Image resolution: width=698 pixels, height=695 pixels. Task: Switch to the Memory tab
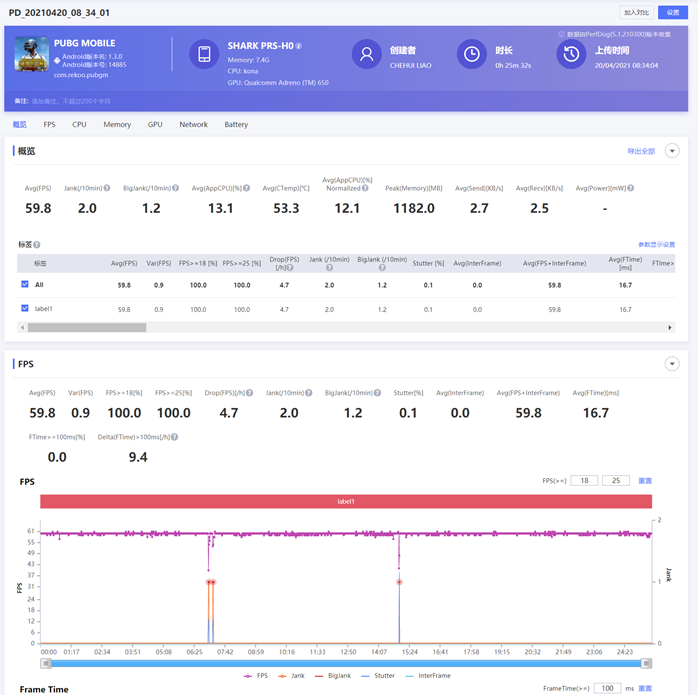tap(117, 125)
